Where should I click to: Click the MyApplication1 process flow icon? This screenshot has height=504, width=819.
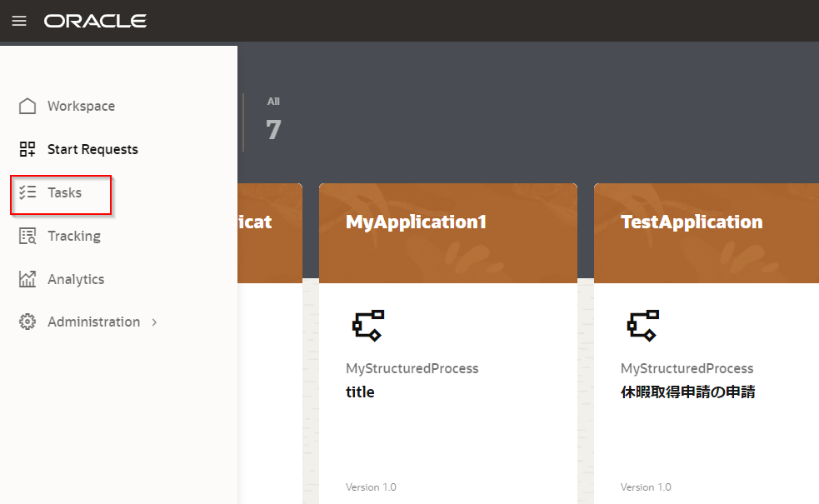pos(367,325)
